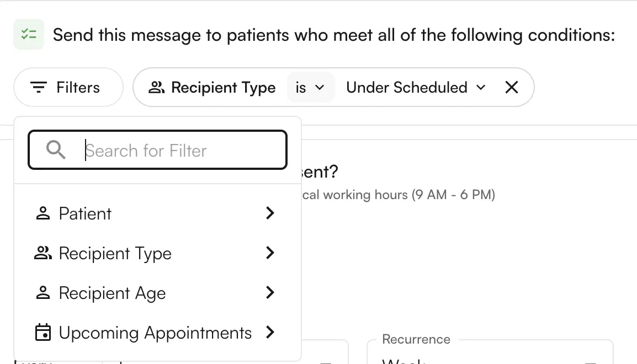This screenshot has width=637, height=364.
Task: Open the 'is' condition dropdown
Action: point(311,87)
